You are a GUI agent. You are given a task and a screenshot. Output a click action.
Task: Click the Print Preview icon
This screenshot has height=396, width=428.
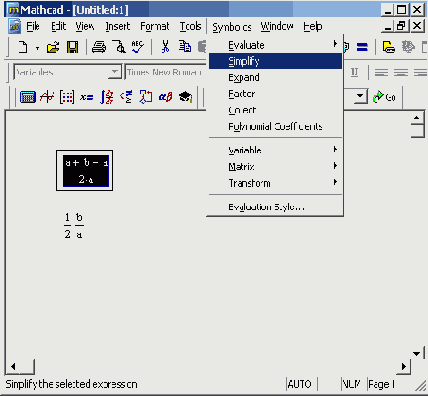pyautogui.click(x=118, y=47)
